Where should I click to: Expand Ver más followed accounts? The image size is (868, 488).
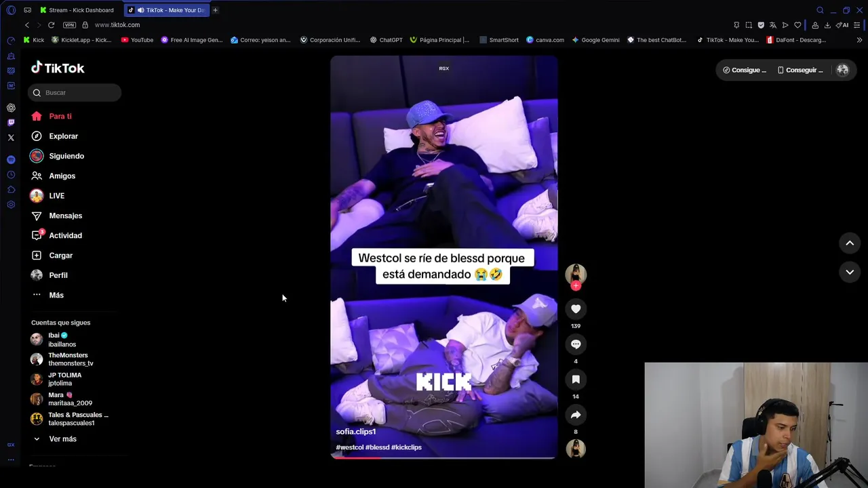coord(55,439)
